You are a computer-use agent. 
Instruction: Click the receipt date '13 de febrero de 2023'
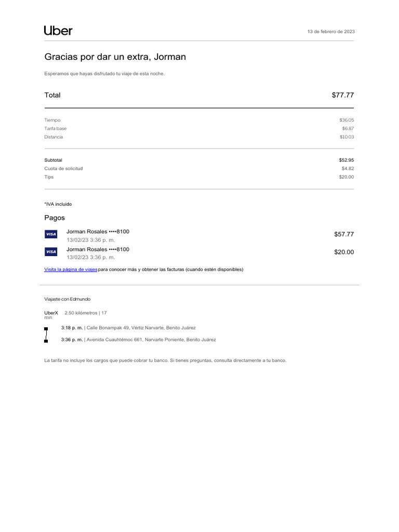[x=331, y=32]
